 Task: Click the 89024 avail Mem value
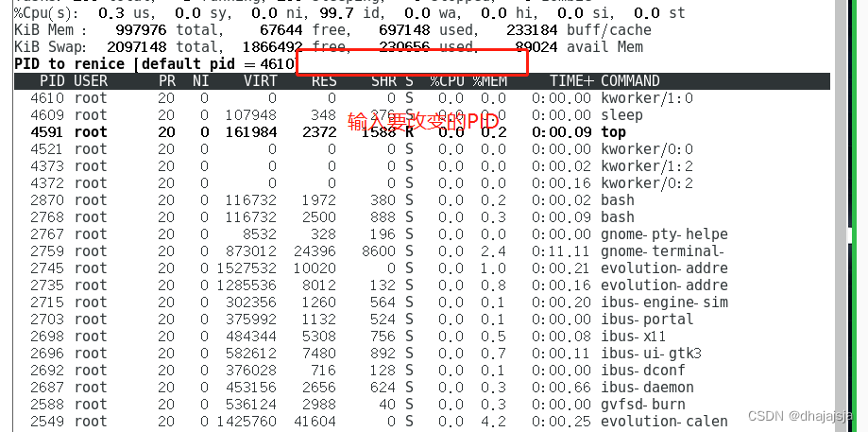[536, 47]
